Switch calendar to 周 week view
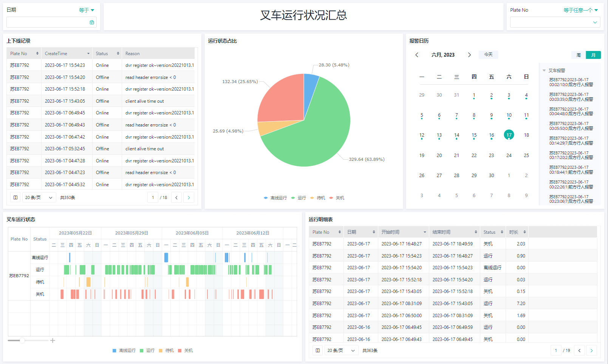This screenshot has height=364, width=608. point(579,55)
